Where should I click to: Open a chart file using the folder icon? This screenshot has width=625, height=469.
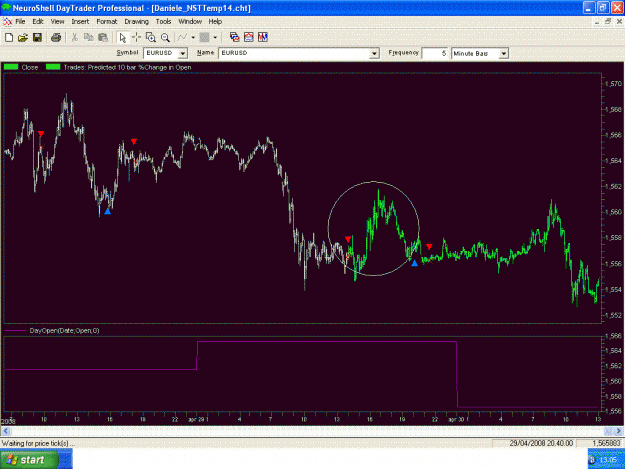[x=23, y=37]
